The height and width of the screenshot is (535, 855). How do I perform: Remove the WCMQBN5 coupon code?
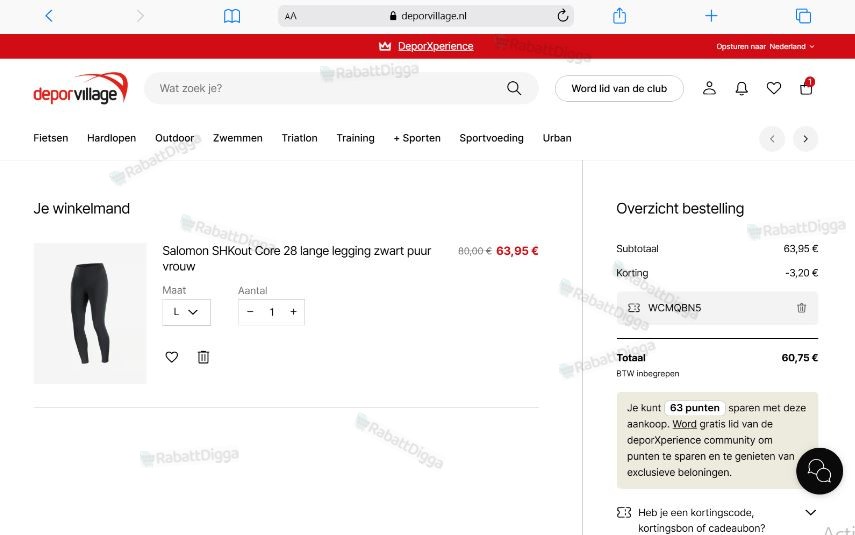pyautogui.click(x=801, y=308)
